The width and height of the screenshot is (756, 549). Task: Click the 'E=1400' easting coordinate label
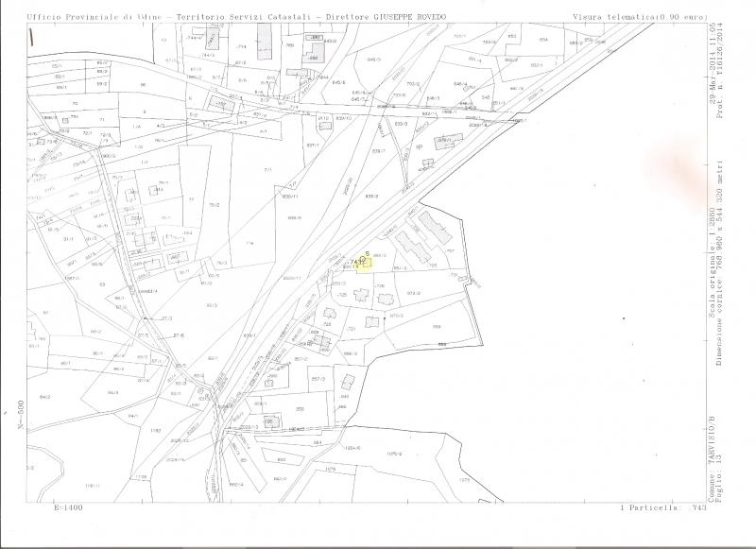coord(69,508)
